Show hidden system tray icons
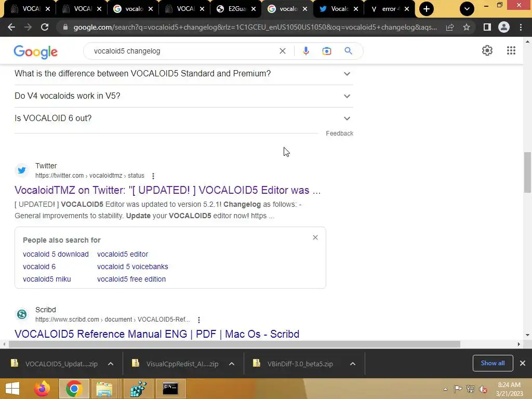 click(x=445, y=389)
